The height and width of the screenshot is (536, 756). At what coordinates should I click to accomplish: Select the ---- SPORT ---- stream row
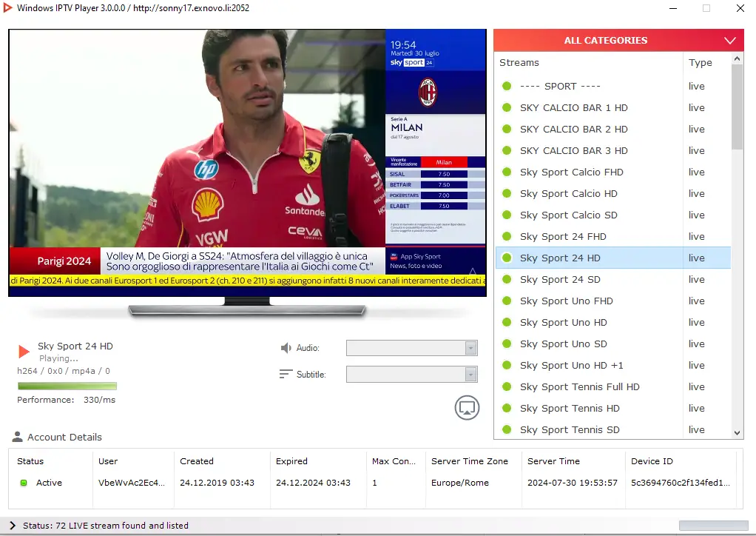click(612, 86)
